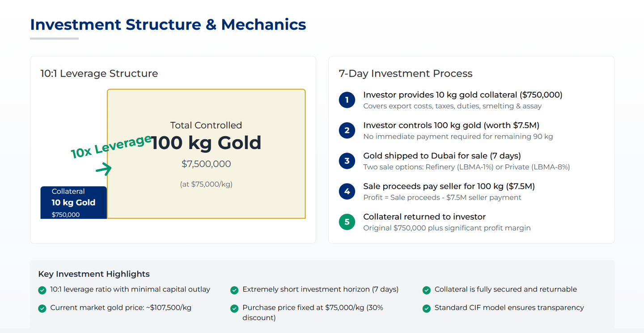Click the step 3 number circle
Viewport: 644px width, 333px height.
click(x=347, y=161)
